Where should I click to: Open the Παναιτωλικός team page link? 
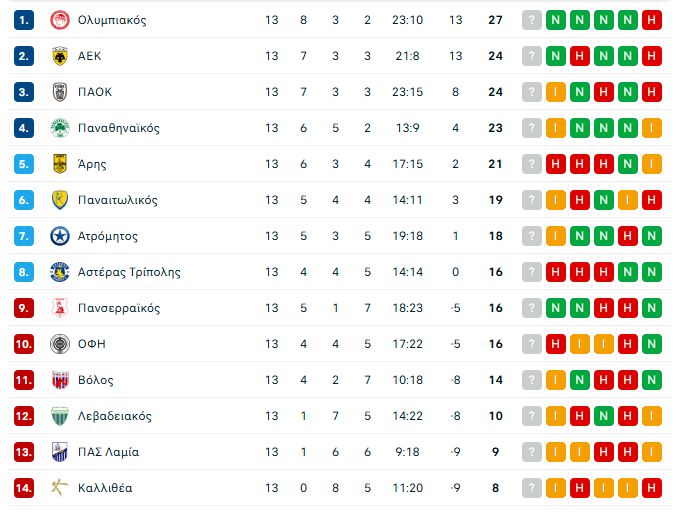pyautogui.click(x=117, y=200)
